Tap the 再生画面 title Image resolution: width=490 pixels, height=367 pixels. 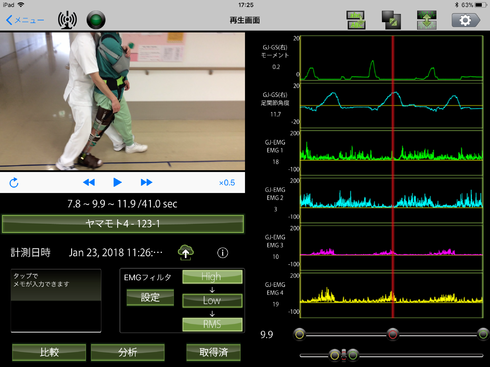[x=245, y=20]
